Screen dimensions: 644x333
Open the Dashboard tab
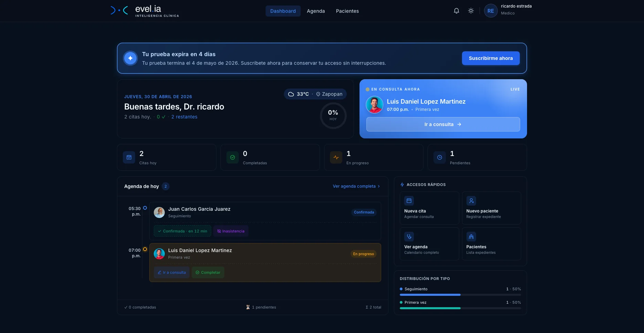pos(283,11)
